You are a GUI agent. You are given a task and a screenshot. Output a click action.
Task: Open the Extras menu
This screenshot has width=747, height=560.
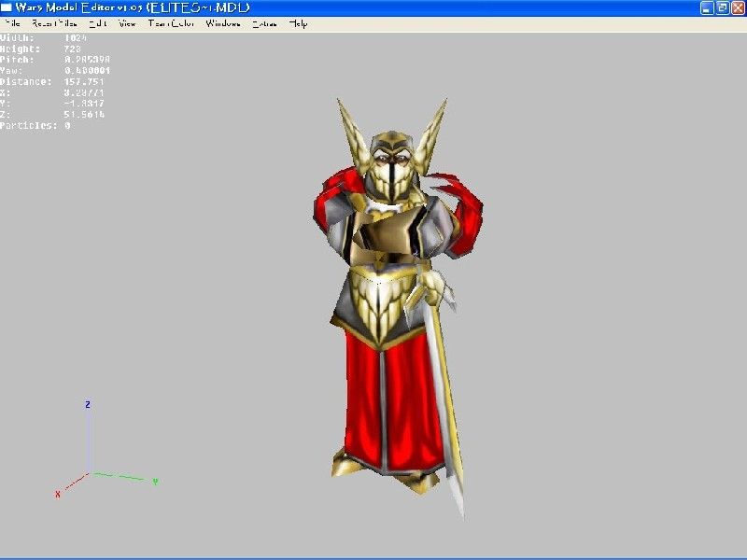[x=264, y=23]
